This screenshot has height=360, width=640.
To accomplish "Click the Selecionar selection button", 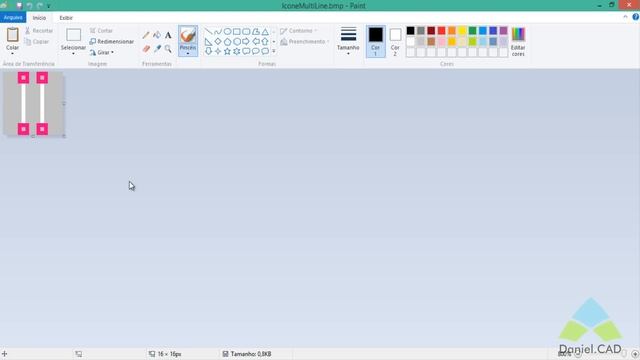I will (x=73, y=38).
